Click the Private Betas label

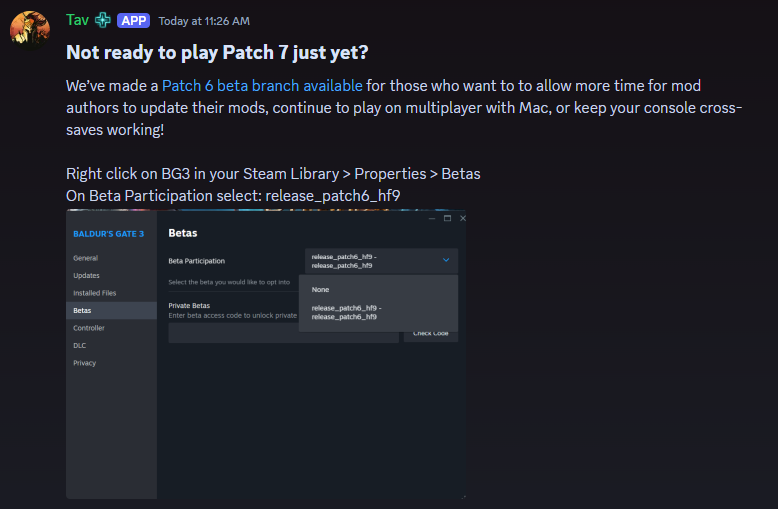189,306
